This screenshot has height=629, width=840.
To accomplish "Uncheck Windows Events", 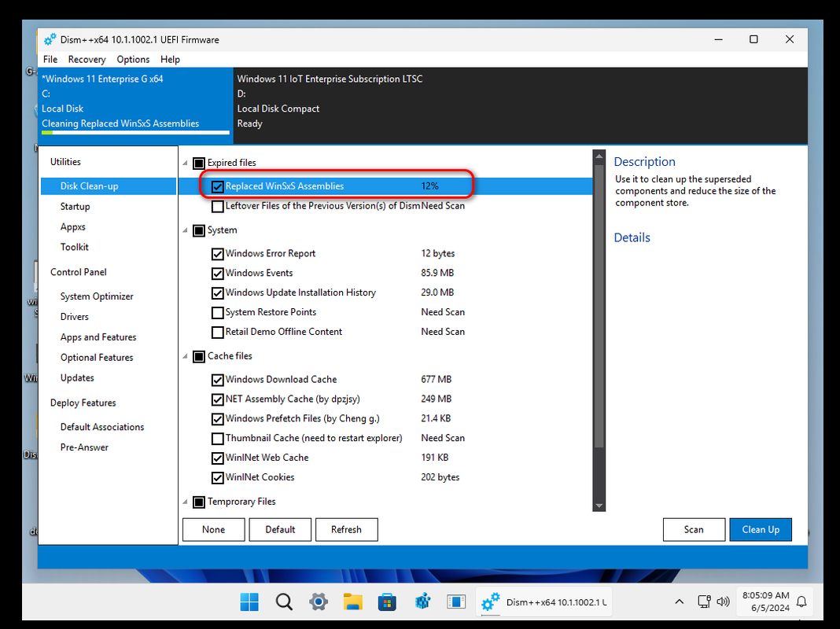I will (x=218, y=274).
